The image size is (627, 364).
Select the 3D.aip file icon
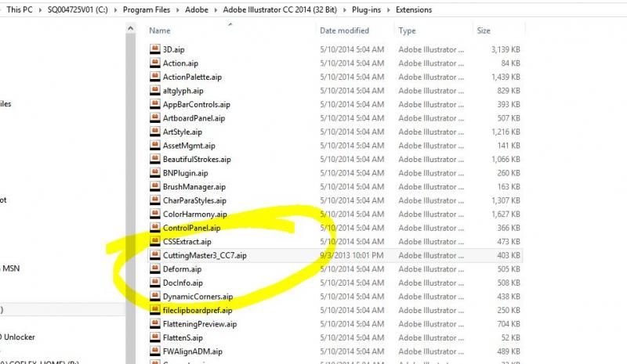tap(154, 49)
